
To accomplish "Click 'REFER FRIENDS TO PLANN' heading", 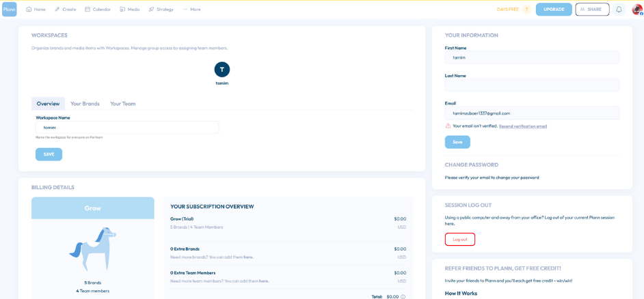I will pyautogui.click(x=503, y=268).
